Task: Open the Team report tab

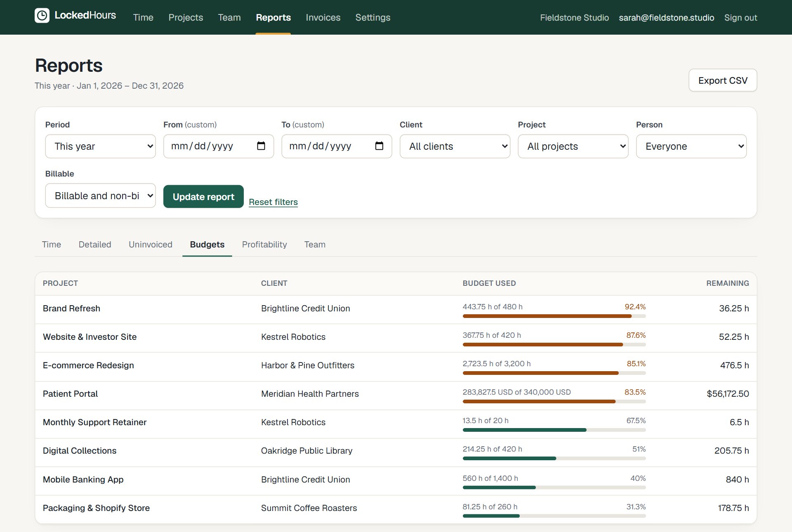Action: (315, 245)
